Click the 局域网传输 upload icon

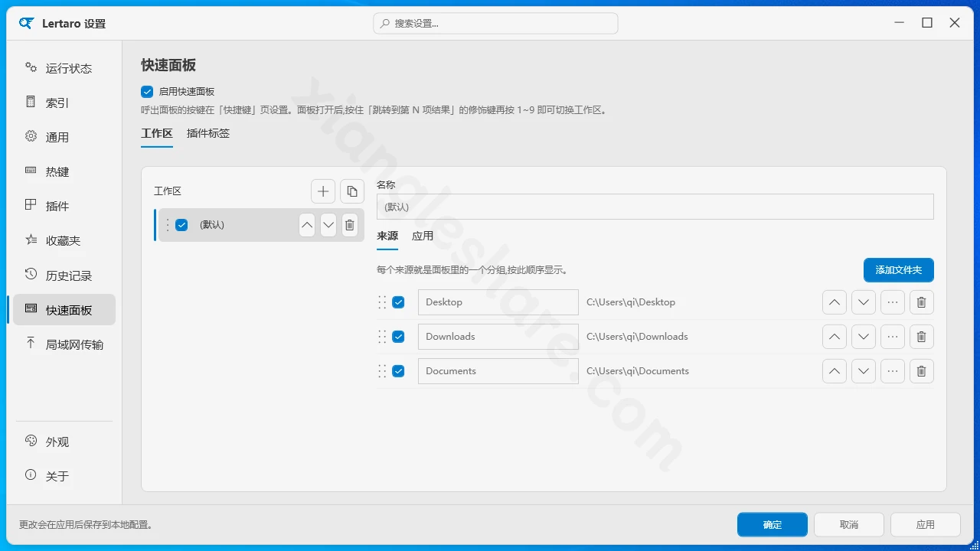coord(31,343)
